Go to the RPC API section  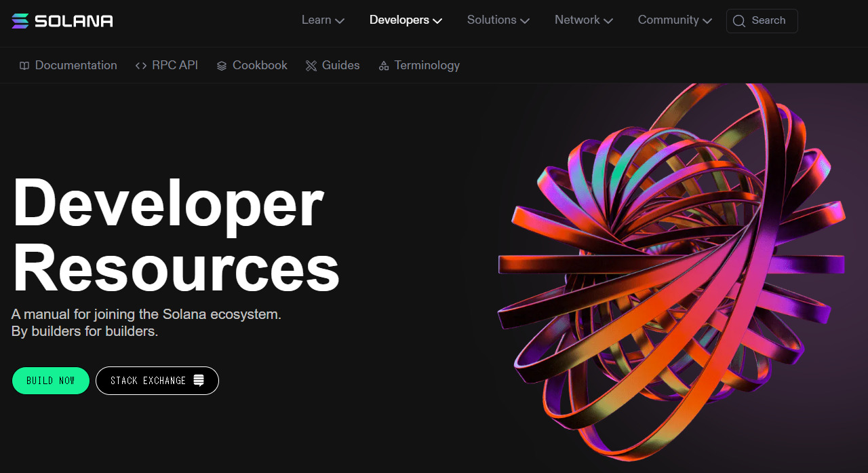[174, 66]
